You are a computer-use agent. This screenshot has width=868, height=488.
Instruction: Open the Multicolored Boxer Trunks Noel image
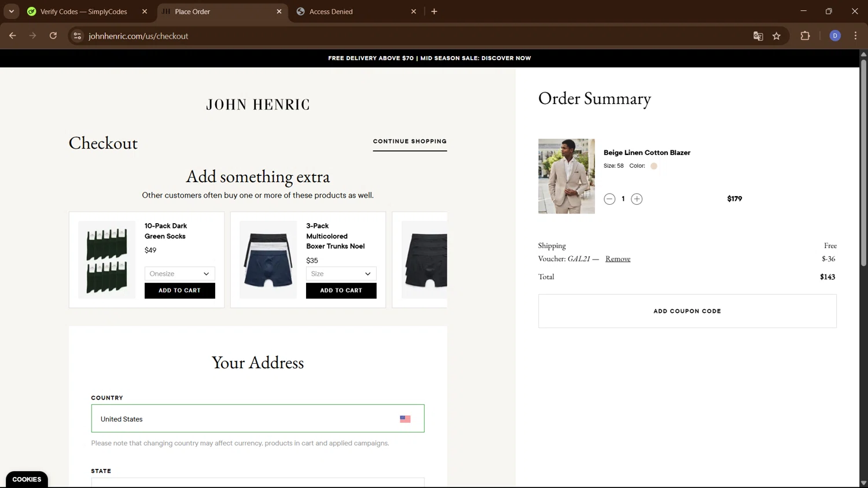pyautogui.click(x=268, y=260)
